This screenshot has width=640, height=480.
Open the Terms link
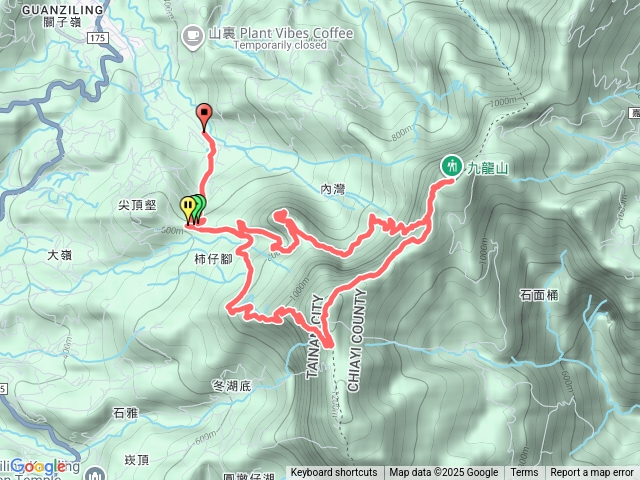(524, 473)
